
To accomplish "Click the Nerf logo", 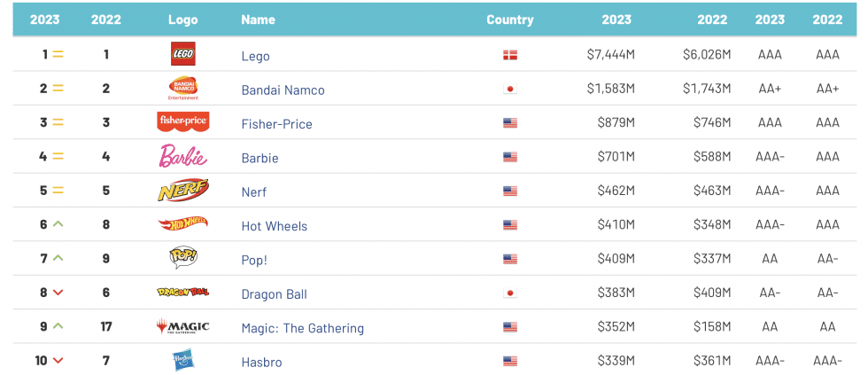I will coord(183,190).
